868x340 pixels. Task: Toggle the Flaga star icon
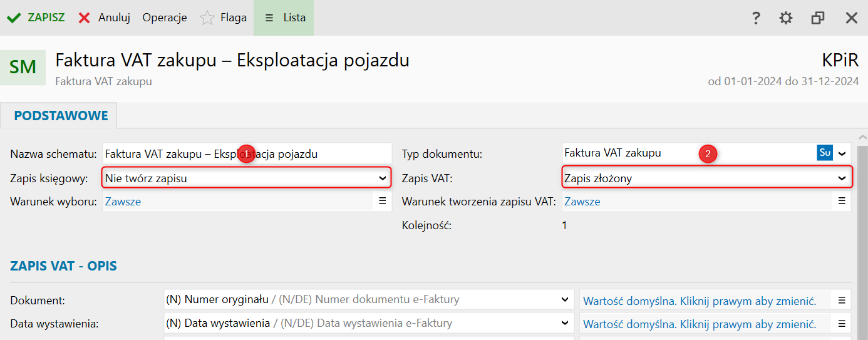(207, 18)
